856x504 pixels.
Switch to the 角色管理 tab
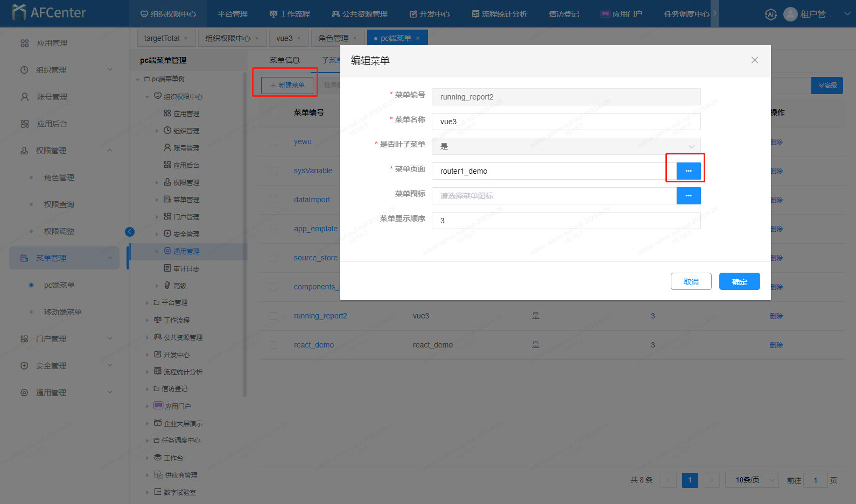(333, 38)
